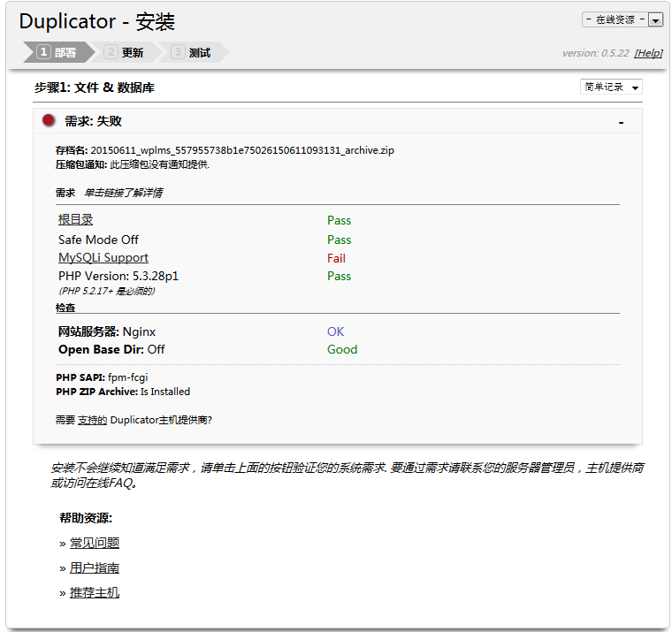
Task: Open the MySQLi Support details link
Action: click(103, 258)
